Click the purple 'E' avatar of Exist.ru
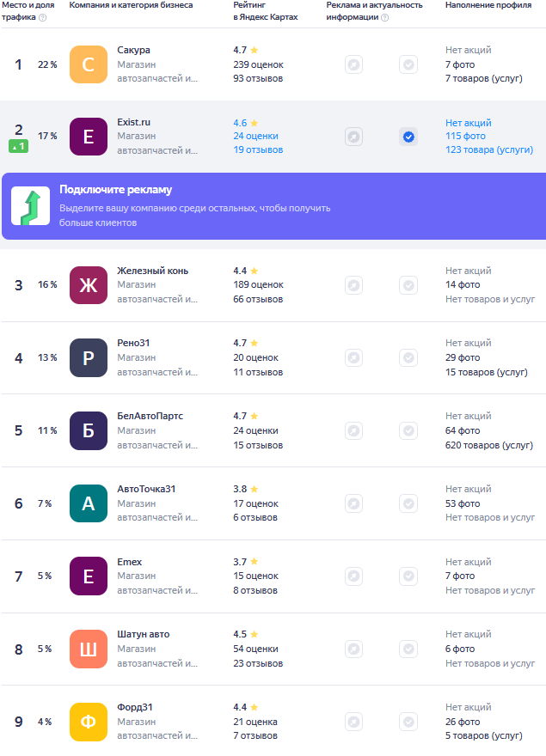546x756 pixels. point(88,137)
